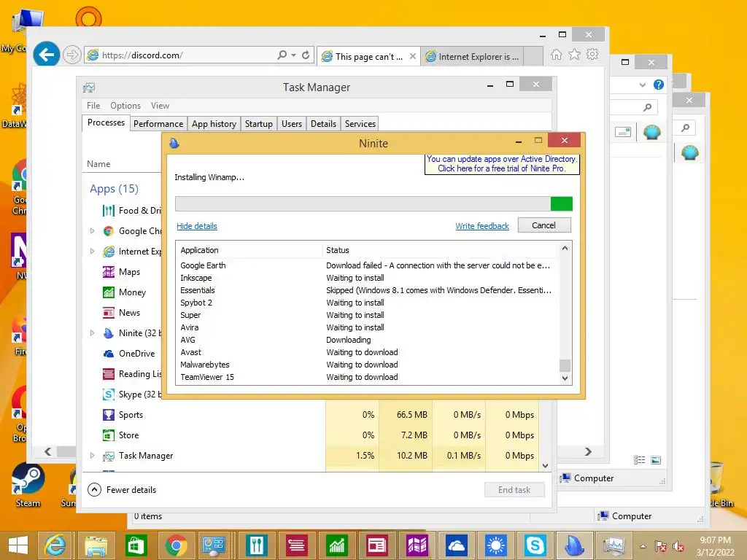Cancel the Ninite installation
The width and height of the screenshot is (747, 560).
coord(543,225)
